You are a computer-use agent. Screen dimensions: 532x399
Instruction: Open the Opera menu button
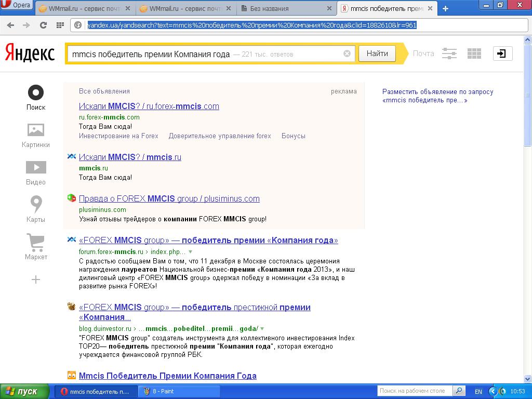[x=16, y=5]
